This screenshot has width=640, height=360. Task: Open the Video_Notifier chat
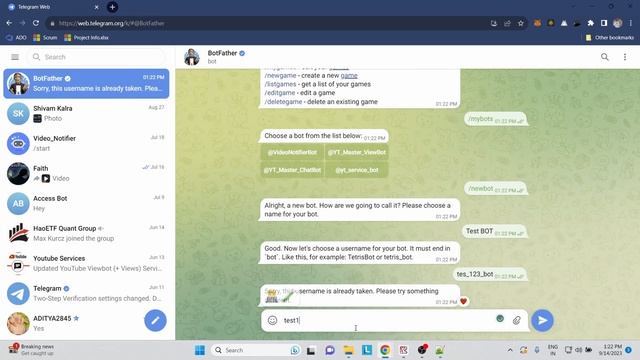[x=86, y=143]
